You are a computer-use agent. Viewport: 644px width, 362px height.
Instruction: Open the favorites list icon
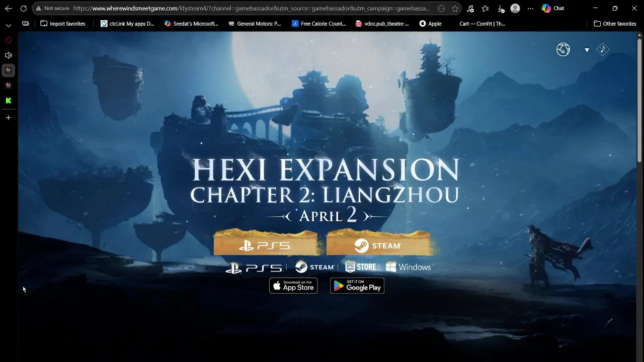coord(485,9)
